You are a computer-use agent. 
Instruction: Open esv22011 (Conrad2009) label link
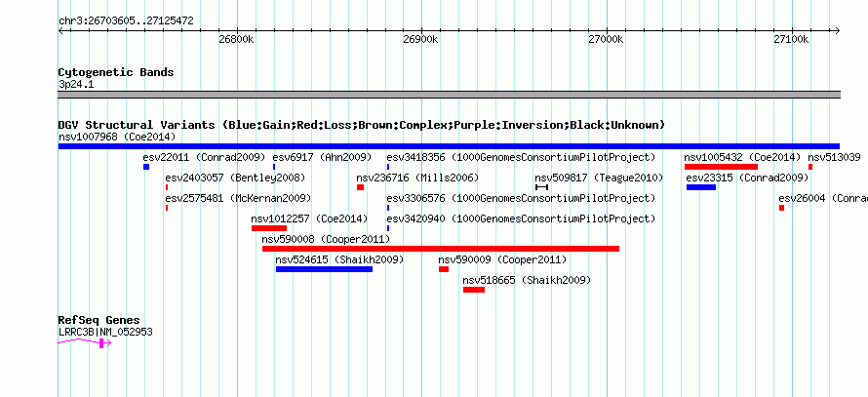pyautogui.click(x=204, y=157)
